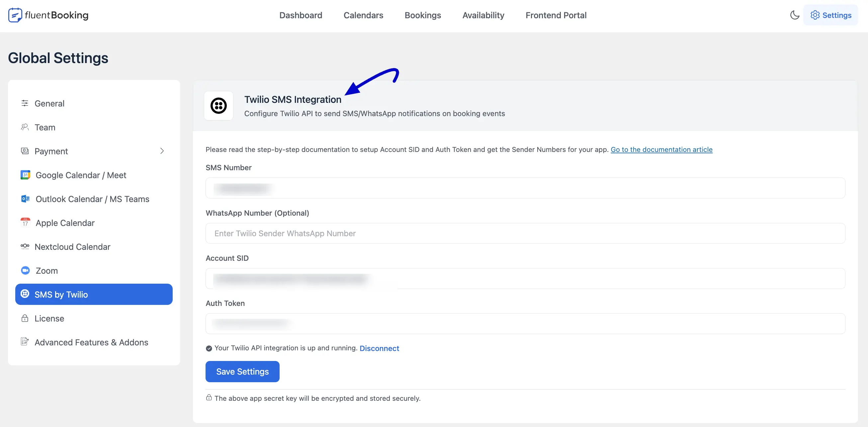Open Nextcloud Calendar settings

94,247
